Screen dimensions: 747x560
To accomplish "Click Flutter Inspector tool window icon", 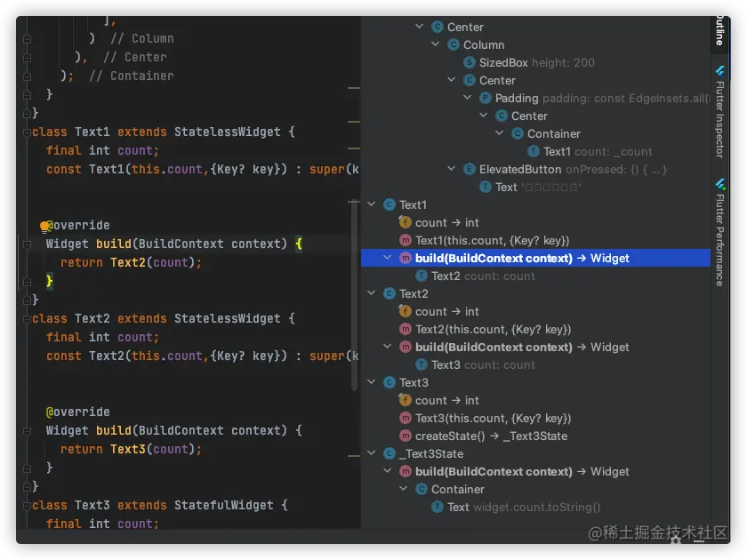I will (720, 71).
